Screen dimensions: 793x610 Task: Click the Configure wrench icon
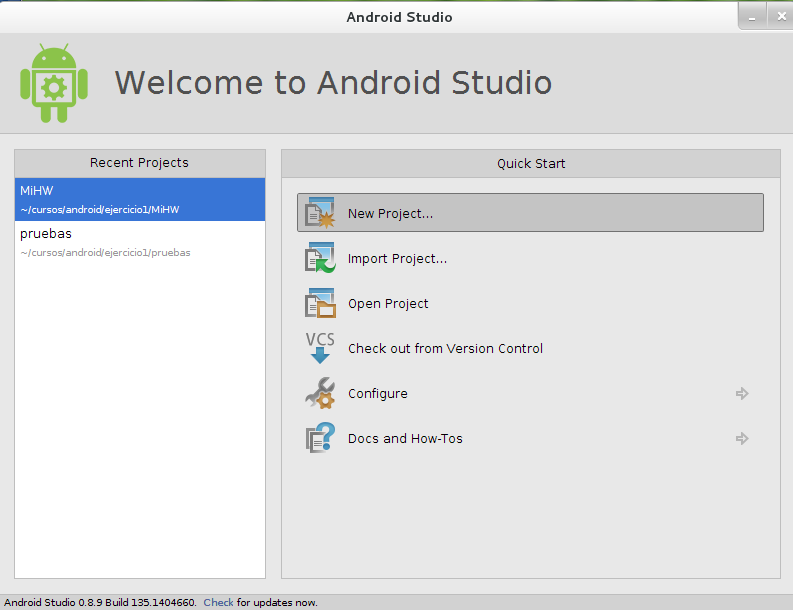(320, 393)
